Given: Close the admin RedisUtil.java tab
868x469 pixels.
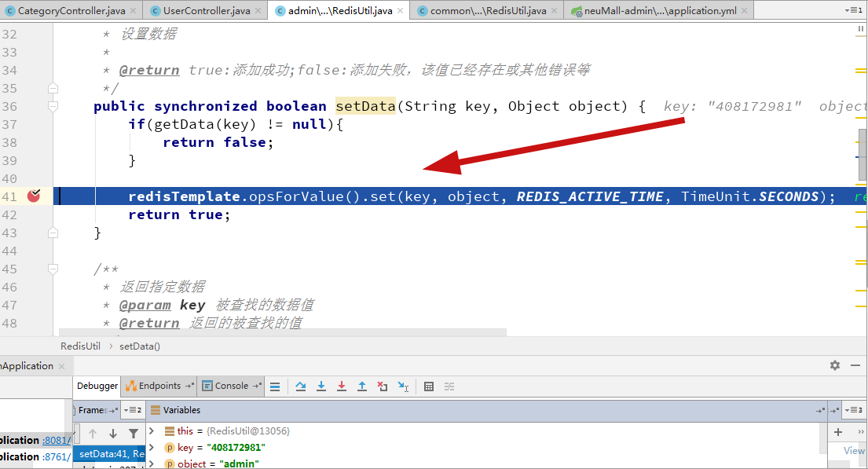Looking at the screenshot, I should 401,10.
